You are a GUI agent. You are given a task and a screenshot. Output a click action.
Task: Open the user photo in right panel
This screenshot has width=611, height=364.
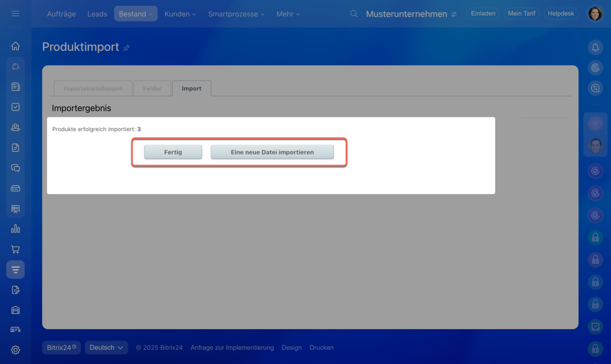(595, 146)
